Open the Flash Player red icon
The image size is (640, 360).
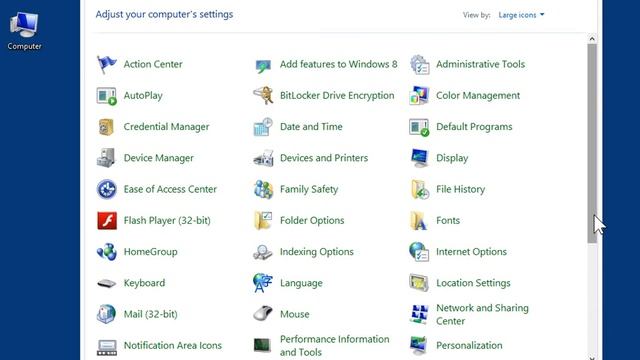(x=107, y=221)
